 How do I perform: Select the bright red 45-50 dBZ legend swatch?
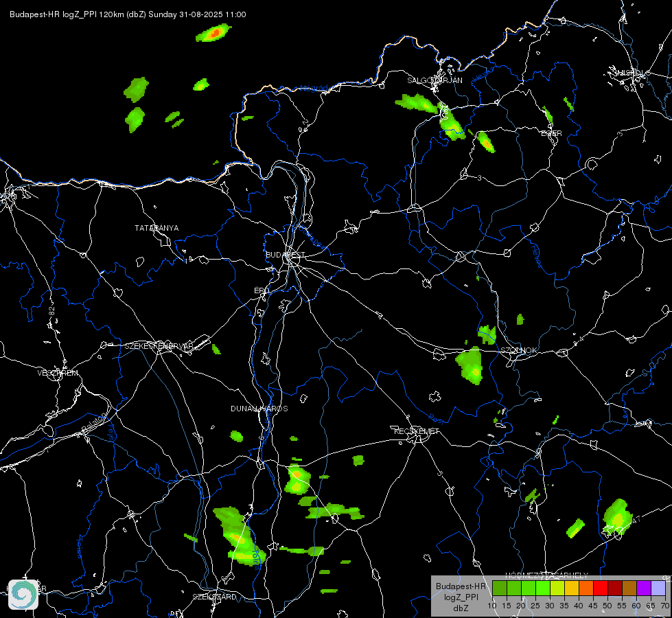(601, 588)
